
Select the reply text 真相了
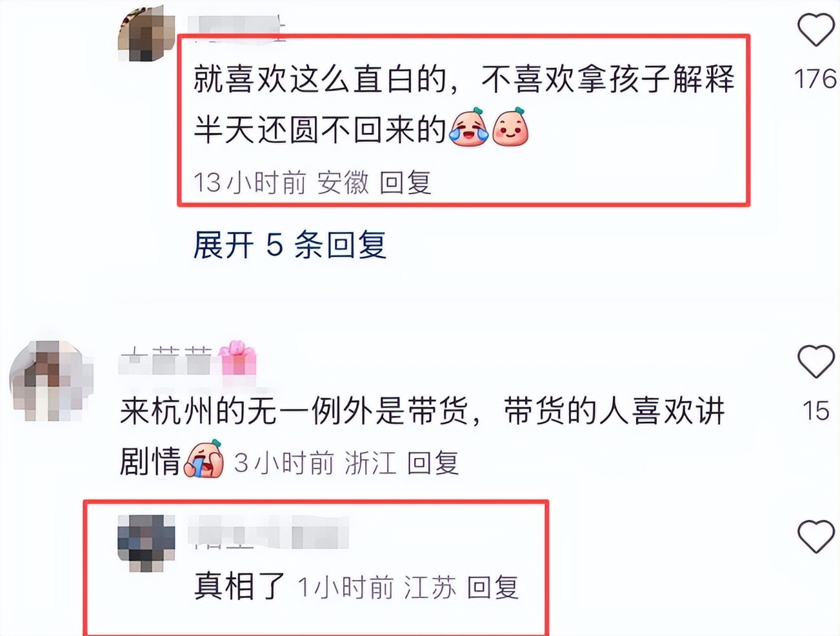click(239, 586)
